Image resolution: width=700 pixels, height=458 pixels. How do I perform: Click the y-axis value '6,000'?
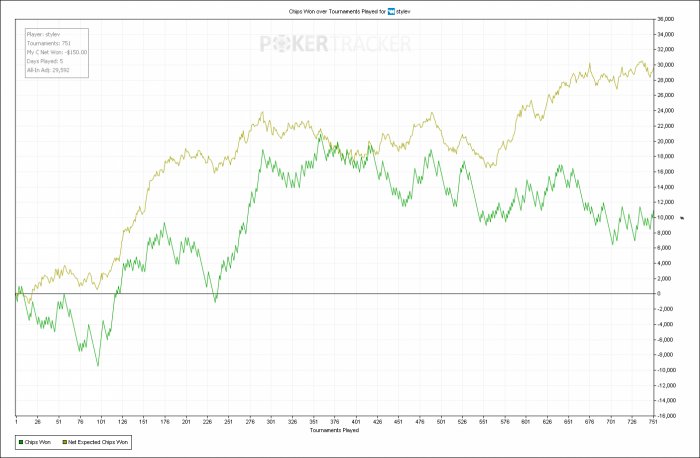click(x=664, y=248)
